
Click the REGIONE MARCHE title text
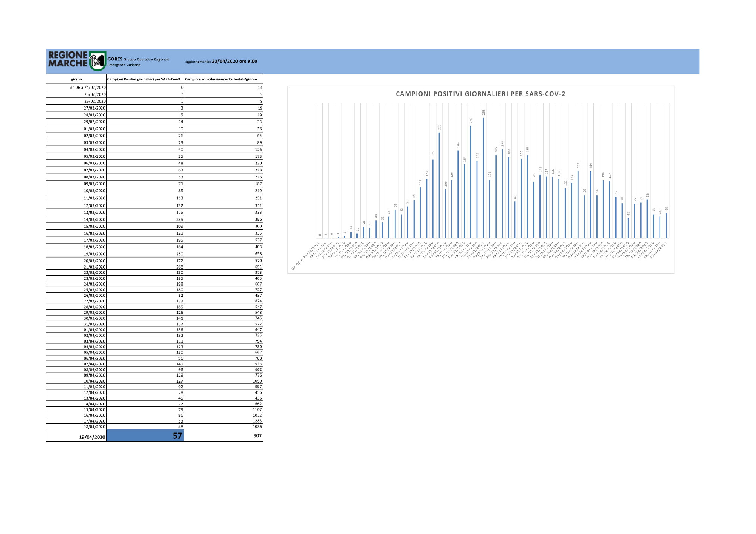(68, 59)
